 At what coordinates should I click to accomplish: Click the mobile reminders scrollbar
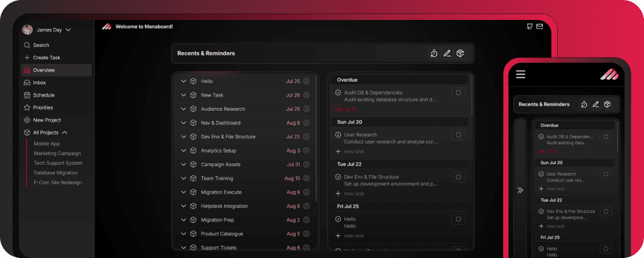(x=618, y=135)
